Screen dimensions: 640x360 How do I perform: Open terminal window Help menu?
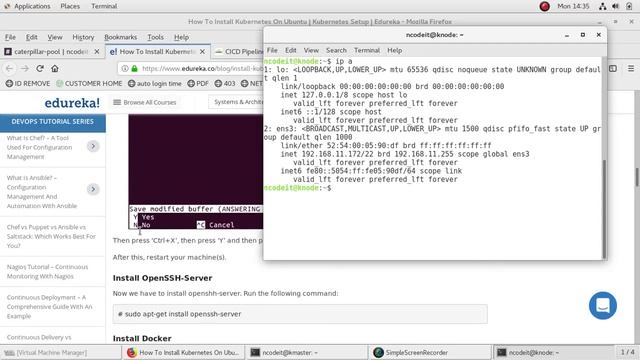pos(394,50)
